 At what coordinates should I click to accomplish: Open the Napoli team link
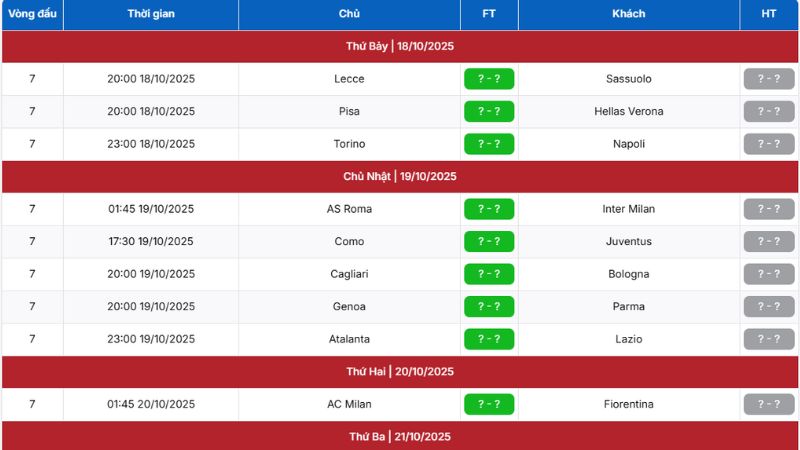628,144
